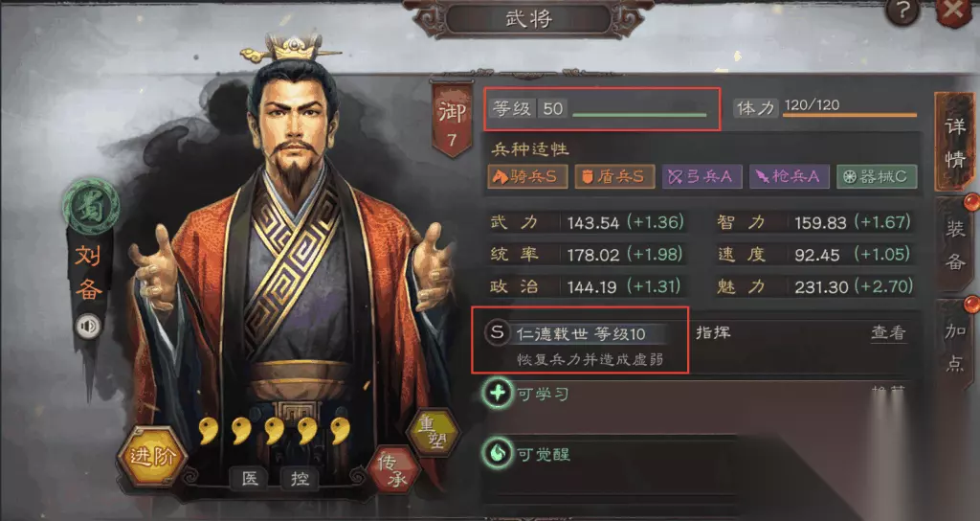Open the red 传承 inheritance hexagon icon
The height and width of the screenshot is (521, 980).
point(393,470)
